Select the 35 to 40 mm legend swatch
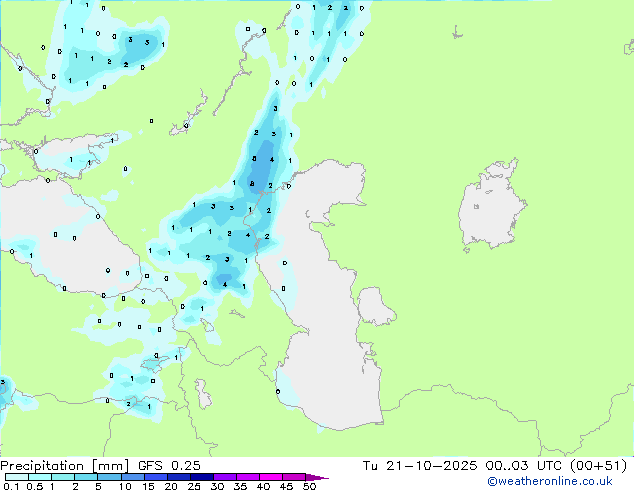The image size is (634, 490). [247, 477]
